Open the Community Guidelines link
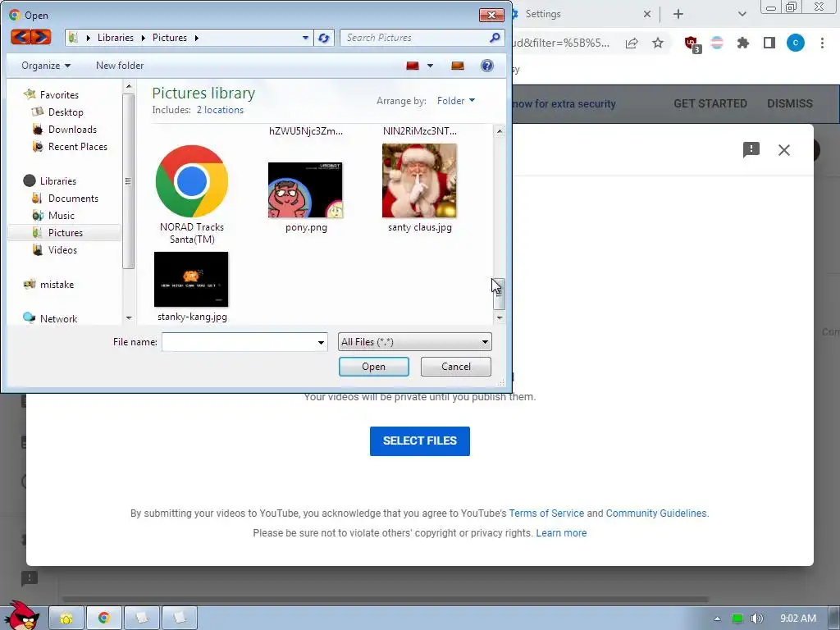The width and height of the screenshot is (840, 630). pos(656,514)
